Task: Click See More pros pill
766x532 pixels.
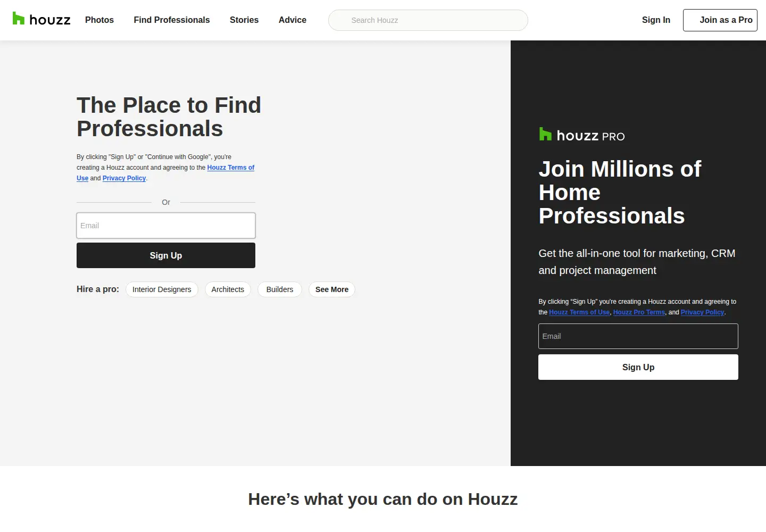Action: pyautogui.click(x=332, y=289)
